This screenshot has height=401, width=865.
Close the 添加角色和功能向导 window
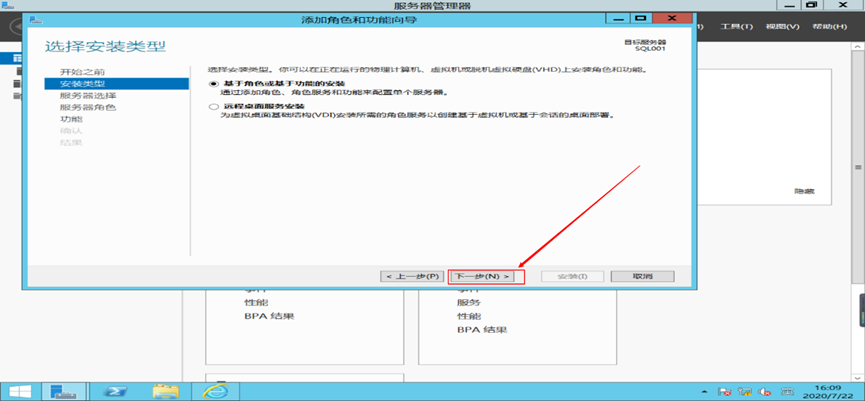tap(671, 18)
